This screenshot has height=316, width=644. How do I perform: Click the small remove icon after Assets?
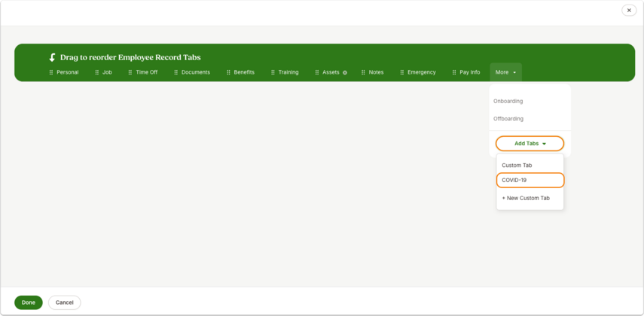click(345, 73)
